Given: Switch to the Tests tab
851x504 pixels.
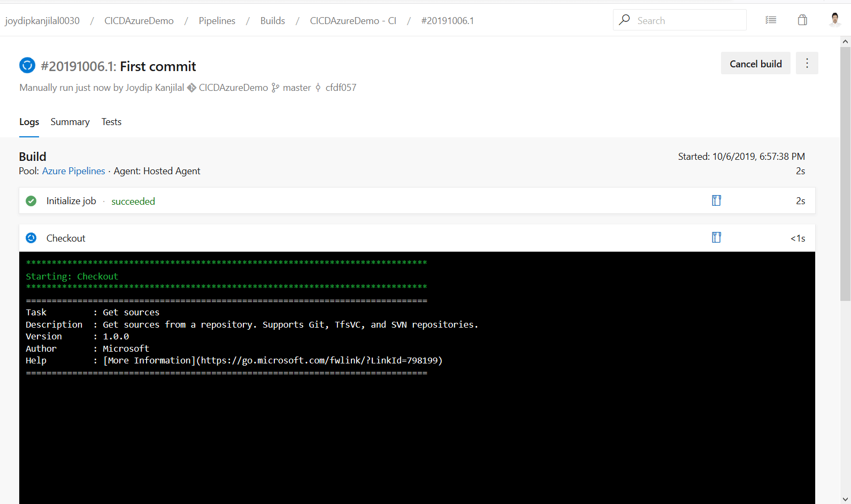Looking at the screenshot, I should pyautogui.click(x=111, y=122).
